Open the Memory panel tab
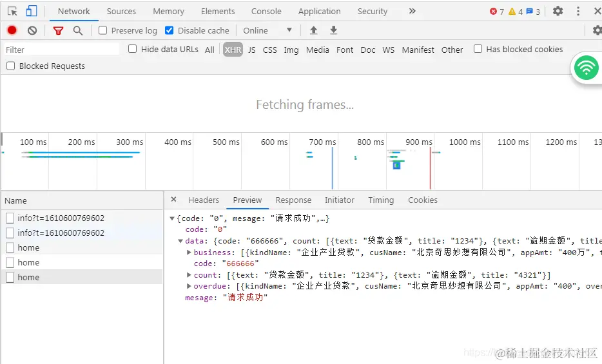This screenshot has width=602, height=364. (168, 11)
